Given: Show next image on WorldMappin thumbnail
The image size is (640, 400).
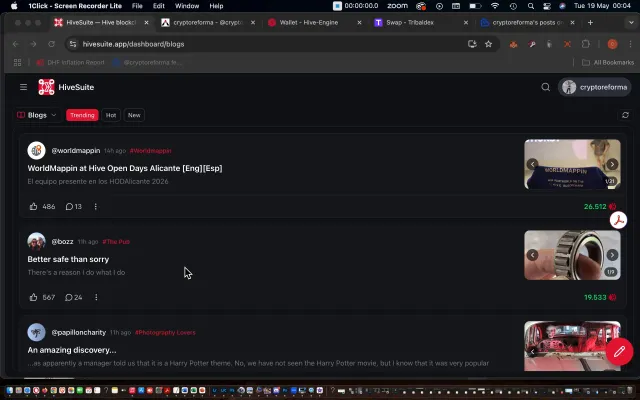Looking at the screenshot, I should coord(612,164).
